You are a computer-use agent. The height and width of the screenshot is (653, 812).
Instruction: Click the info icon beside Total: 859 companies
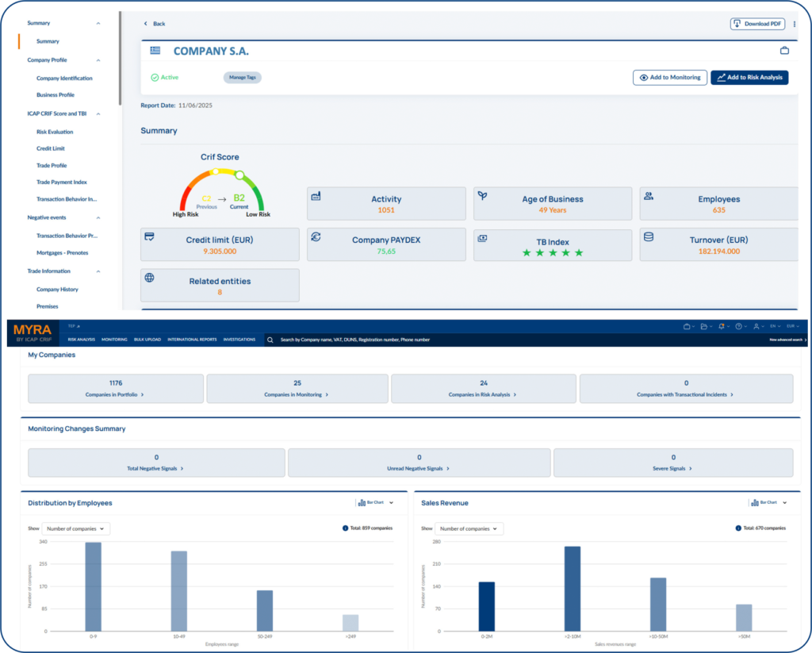[x=345, y=528]
